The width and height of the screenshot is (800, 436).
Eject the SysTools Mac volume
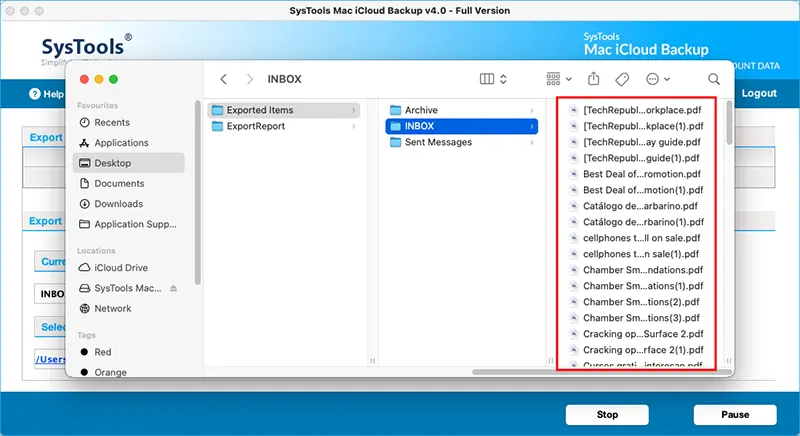click(173, 288)
